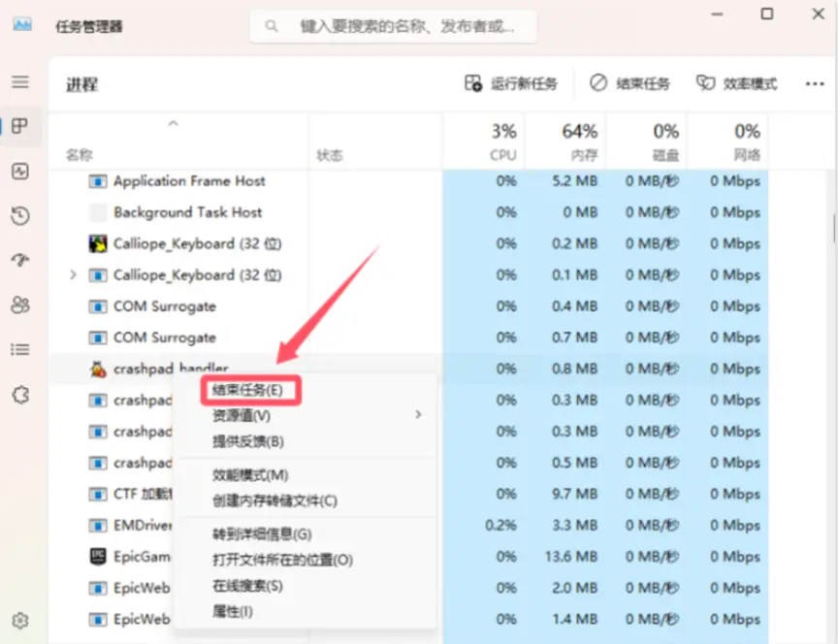Open the Users sidebar icon

coord(20,306)
